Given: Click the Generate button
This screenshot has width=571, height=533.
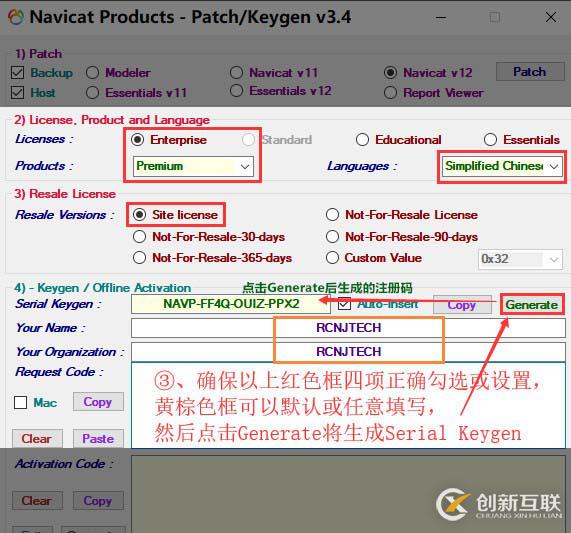Looking at the screenshot, I should pyautogui.click(x=532, y=304).
